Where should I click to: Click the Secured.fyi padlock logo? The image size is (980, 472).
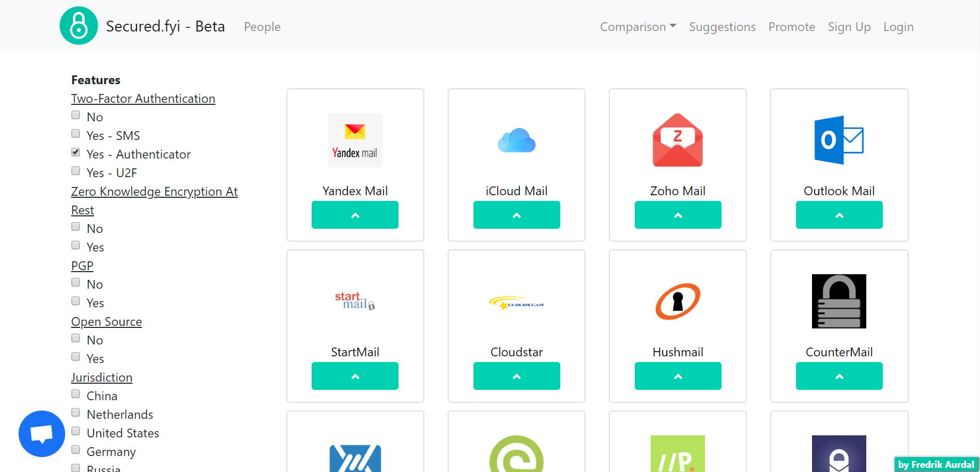click(79, 25)
